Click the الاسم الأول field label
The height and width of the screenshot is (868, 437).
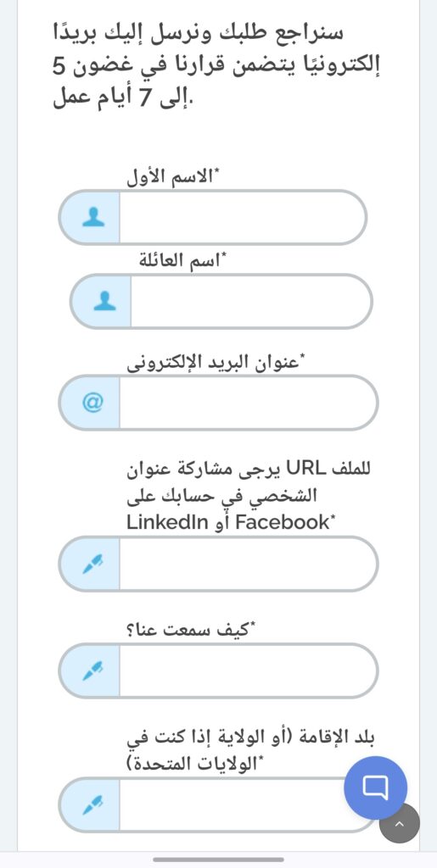pos(173,178)
